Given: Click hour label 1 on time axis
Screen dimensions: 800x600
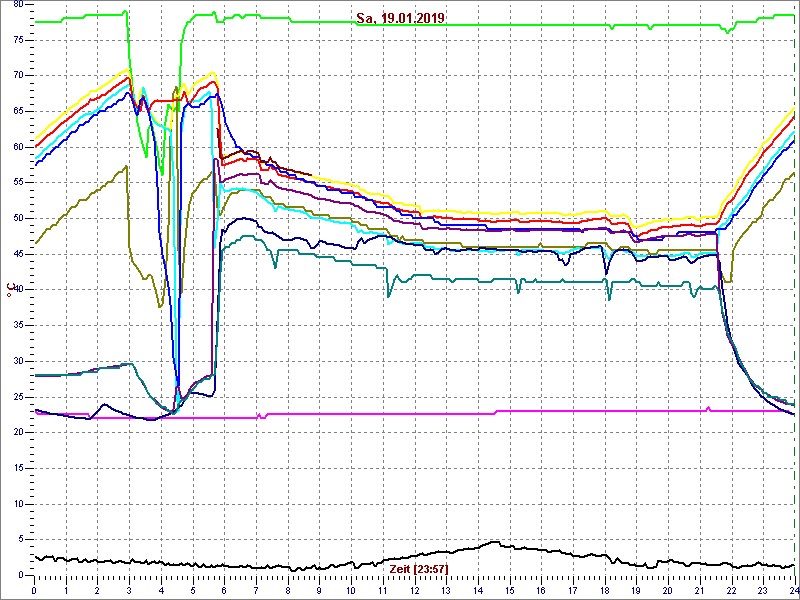Looking at the screenshot, I should [x=66, y=591].
